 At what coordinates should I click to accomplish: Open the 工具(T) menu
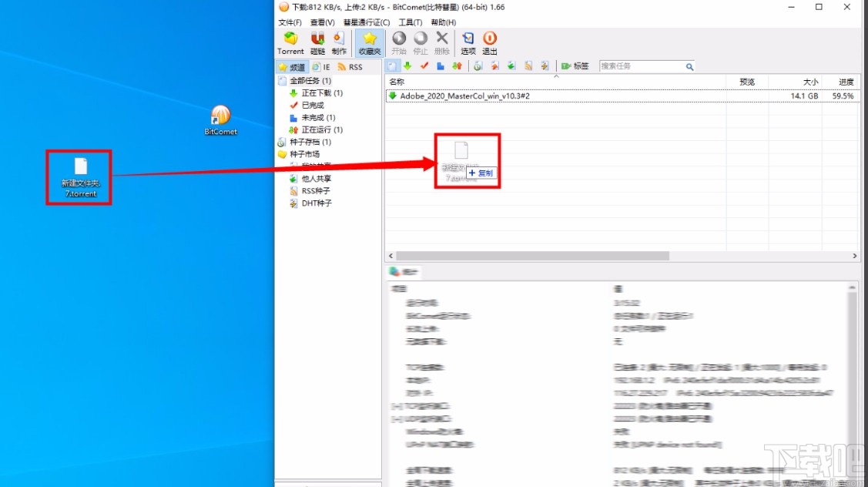click(x=411, y=22)
